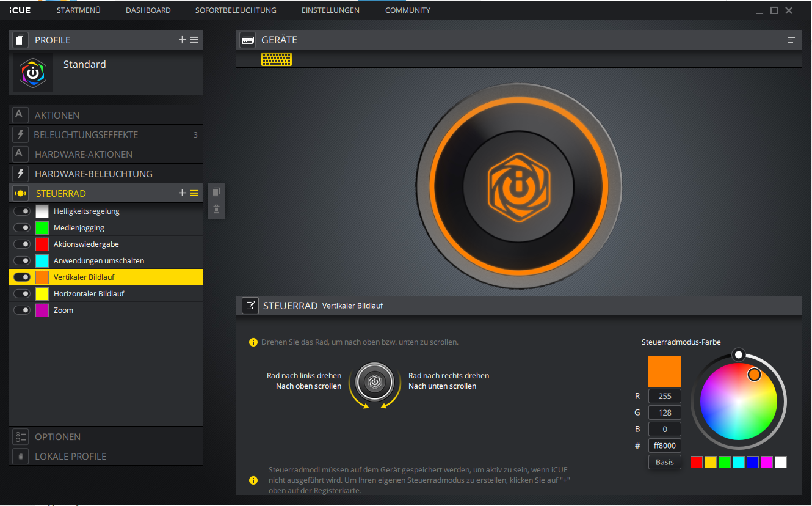
Task: Open the Community tab
Action: [408, 10]
